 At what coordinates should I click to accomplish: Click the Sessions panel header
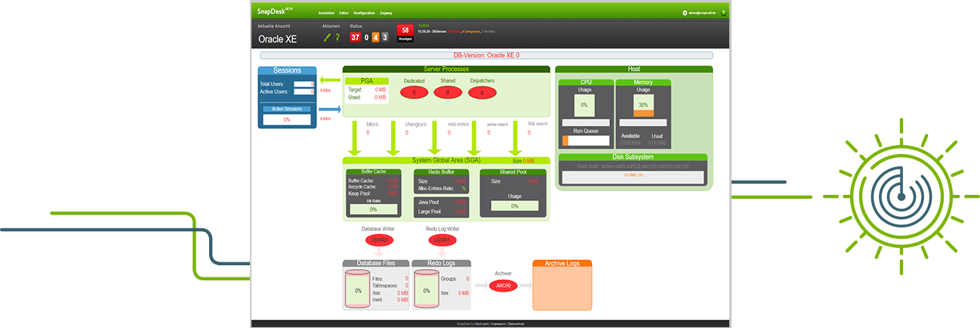tap(287, 70)
